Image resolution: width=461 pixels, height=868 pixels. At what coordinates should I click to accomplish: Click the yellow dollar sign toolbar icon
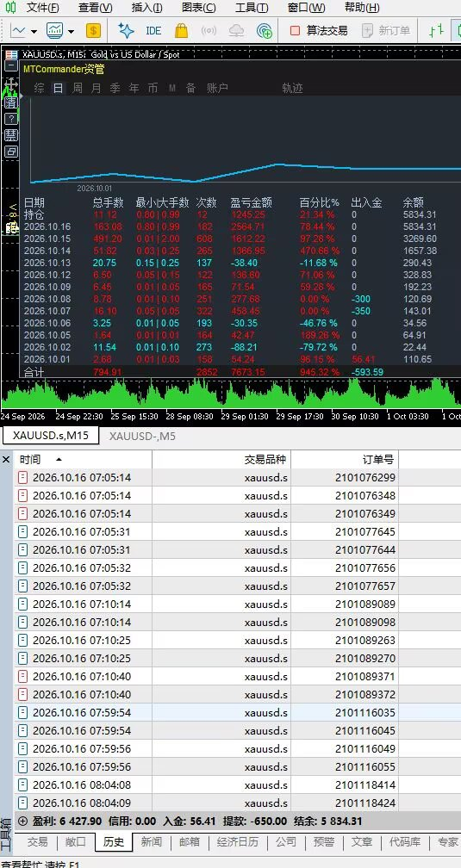click(93, 31)
